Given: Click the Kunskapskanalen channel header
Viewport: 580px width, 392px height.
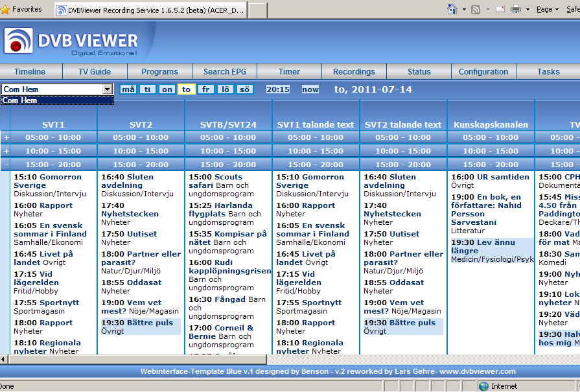Looking at the screenshot, I should point(491,124).
